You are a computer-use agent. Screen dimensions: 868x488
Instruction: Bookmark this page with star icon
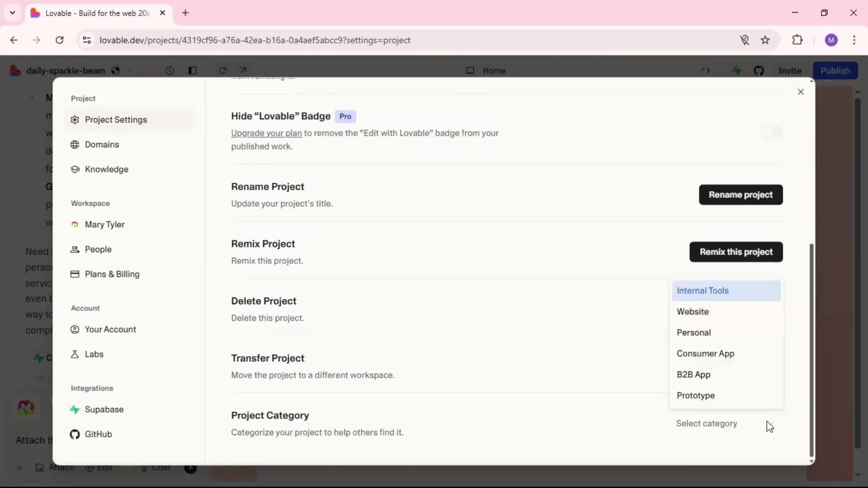(x=765, y=40)
